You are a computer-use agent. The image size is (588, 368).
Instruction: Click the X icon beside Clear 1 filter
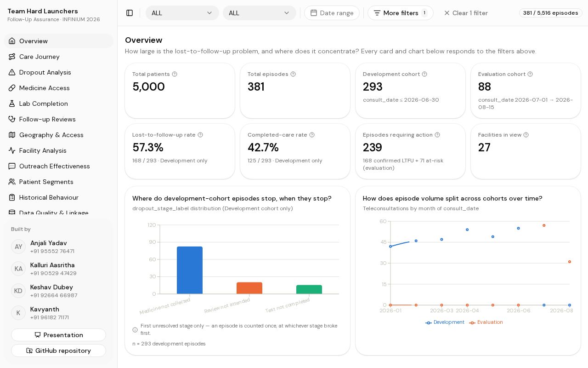coord(447,13)
